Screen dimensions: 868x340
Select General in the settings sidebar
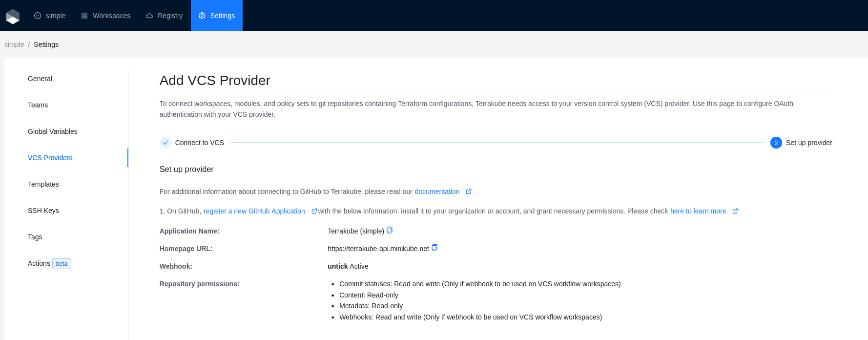[40, 79]
